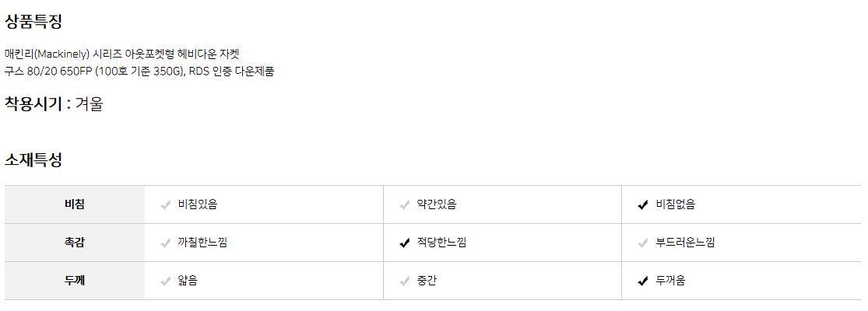
Task: Click the 까칠한느낌 option text
Action: click(x=202, y=243)
